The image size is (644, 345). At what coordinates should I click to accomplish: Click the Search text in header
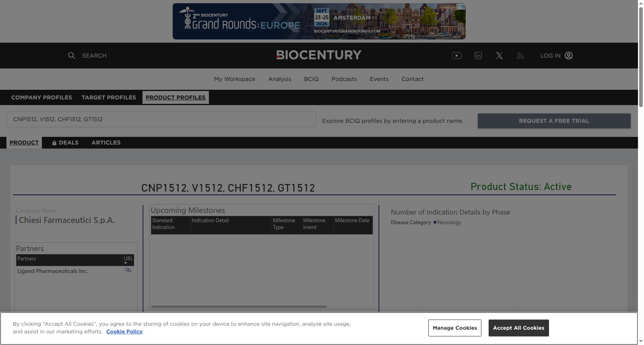[x=94, y=56]
